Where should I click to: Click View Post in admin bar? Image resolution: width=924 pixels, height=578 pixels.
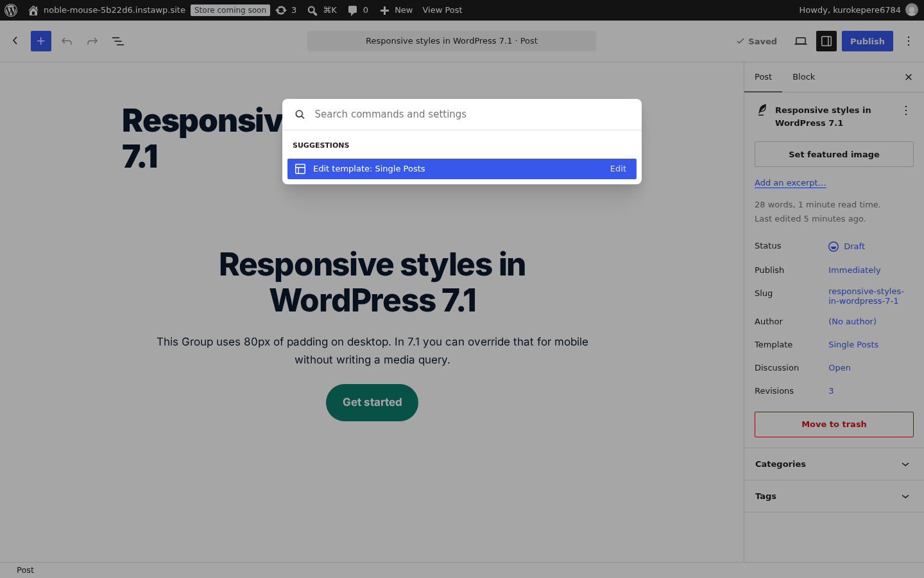tap(442, 10)
